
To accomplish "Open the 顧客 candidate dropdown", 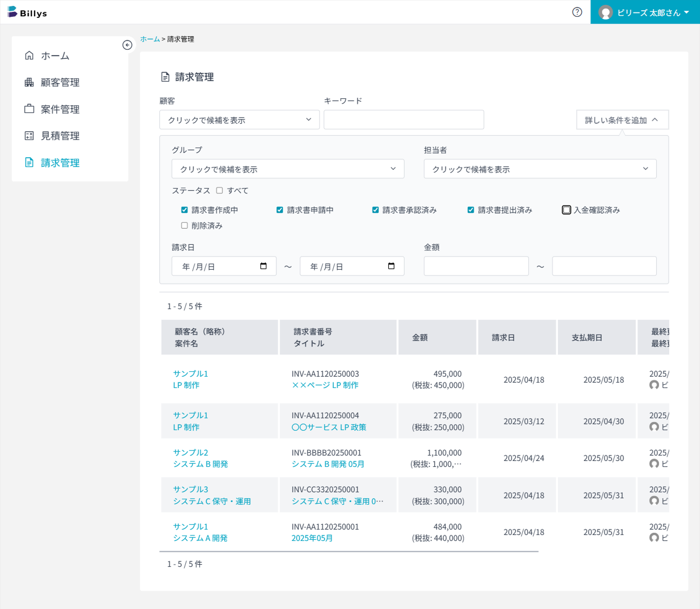I will 239,119.
